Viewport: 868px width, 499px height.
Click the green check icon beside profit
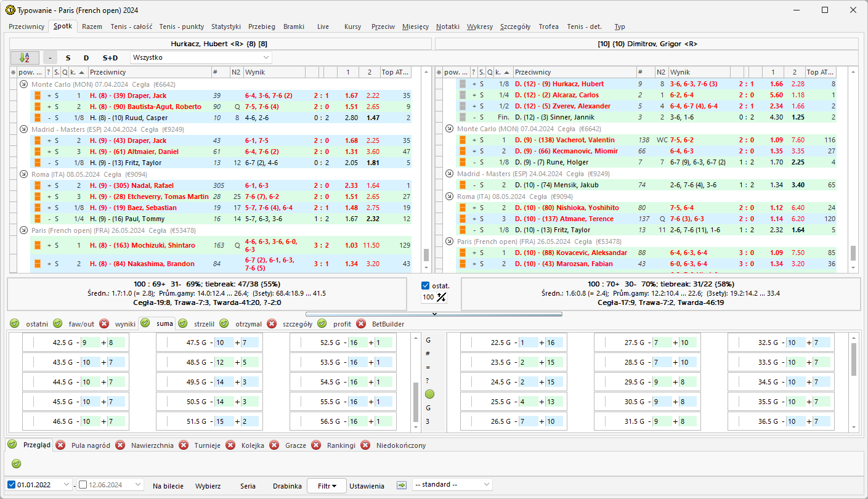[322, 323]
